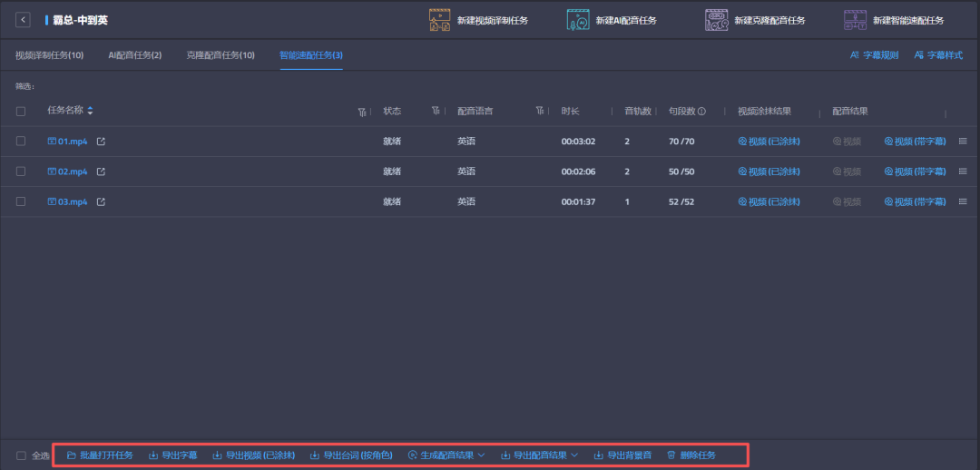Open the row menu icon for 02.mp4

tap(963, 171)
